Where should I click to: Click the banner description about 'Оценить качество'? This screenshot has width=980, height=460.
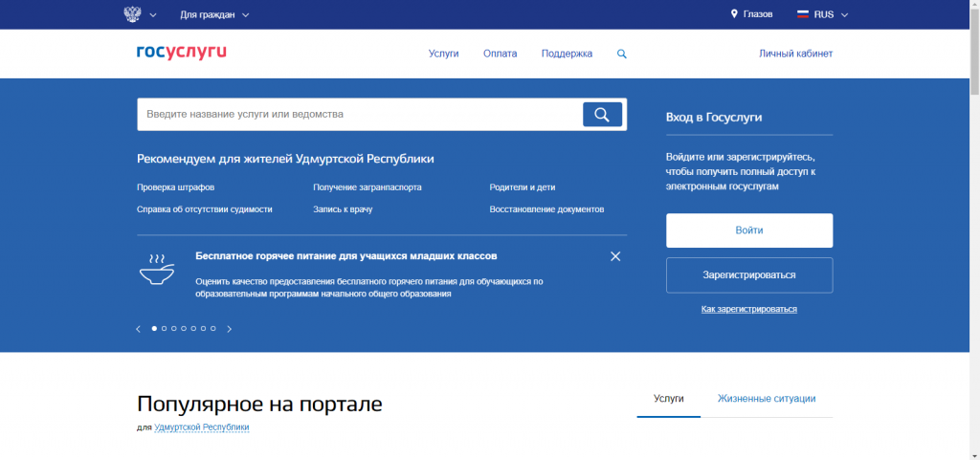369,288
